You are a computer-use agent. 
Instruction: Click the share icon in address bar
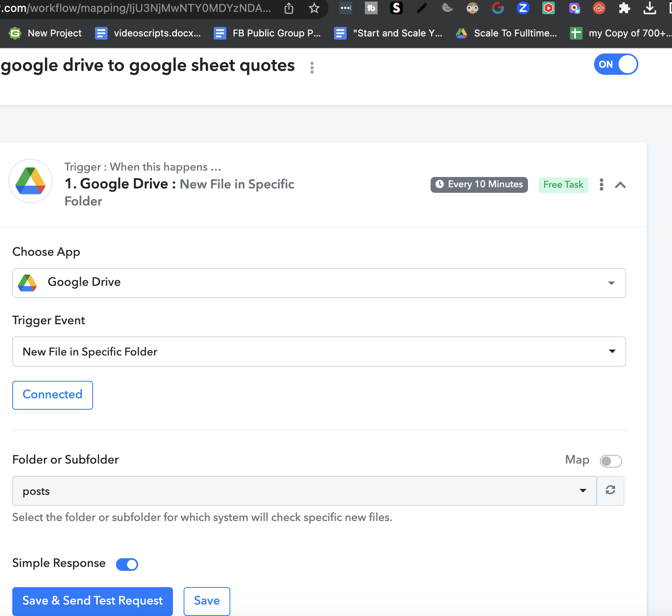coord(289,8)
